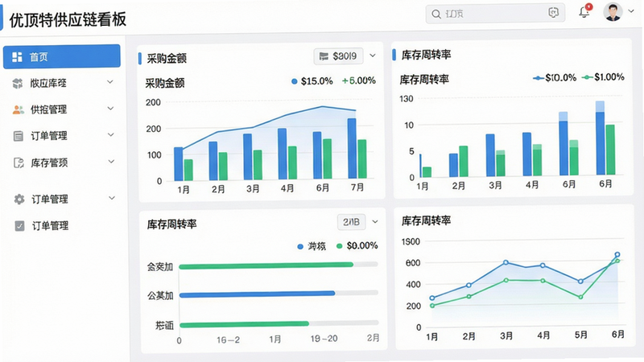Image resolution: width=644 pixels, height=362 pixels.
Task: Expand the chevron of list-icon 订单管理 row
Action: [x=111, y=134]
